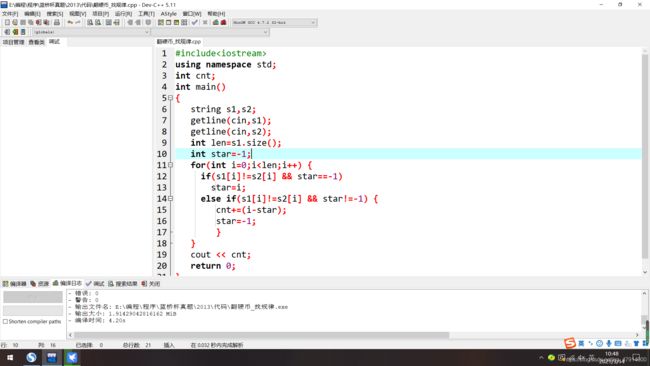Click the Goto Line toolbar icon
650x366 pixels.
116,22
